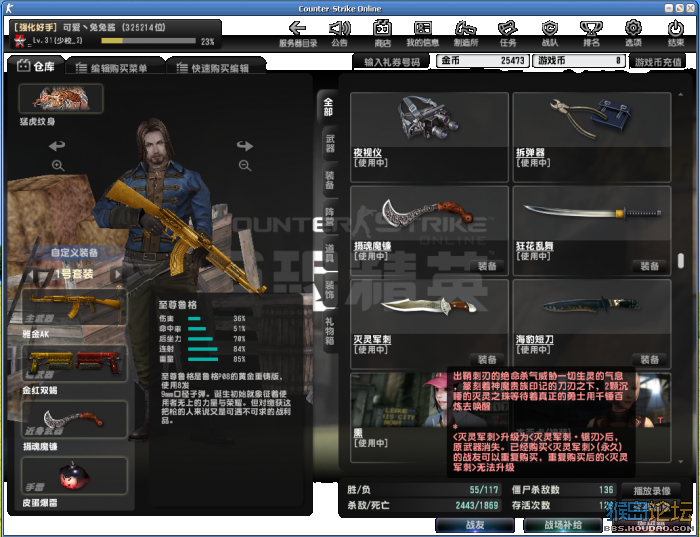This screenshot has height=537, width=700.
Task: Click 装备 button for 灭灵军刺
Action: tap(487, 359)
